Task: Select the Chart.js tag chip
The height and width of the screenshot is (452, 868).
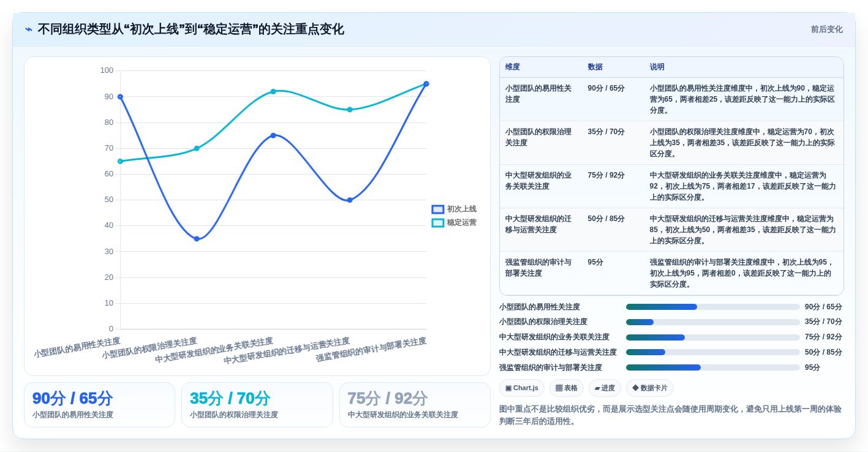Action: click(x=522, y=388)
